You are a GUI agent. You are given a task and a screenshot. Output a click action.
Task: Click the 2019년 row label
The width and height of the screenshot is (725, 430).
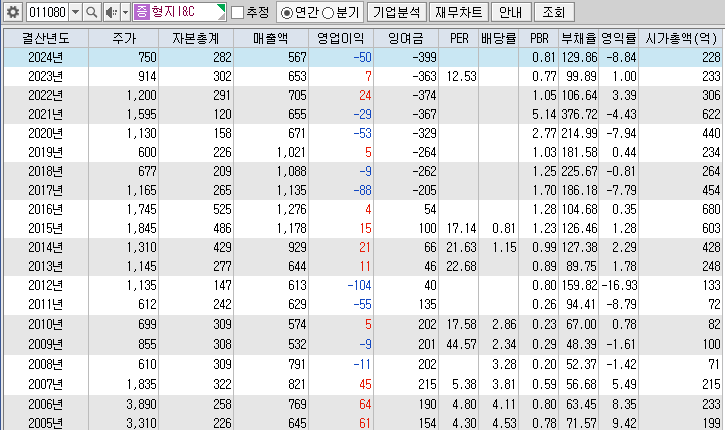45,152
